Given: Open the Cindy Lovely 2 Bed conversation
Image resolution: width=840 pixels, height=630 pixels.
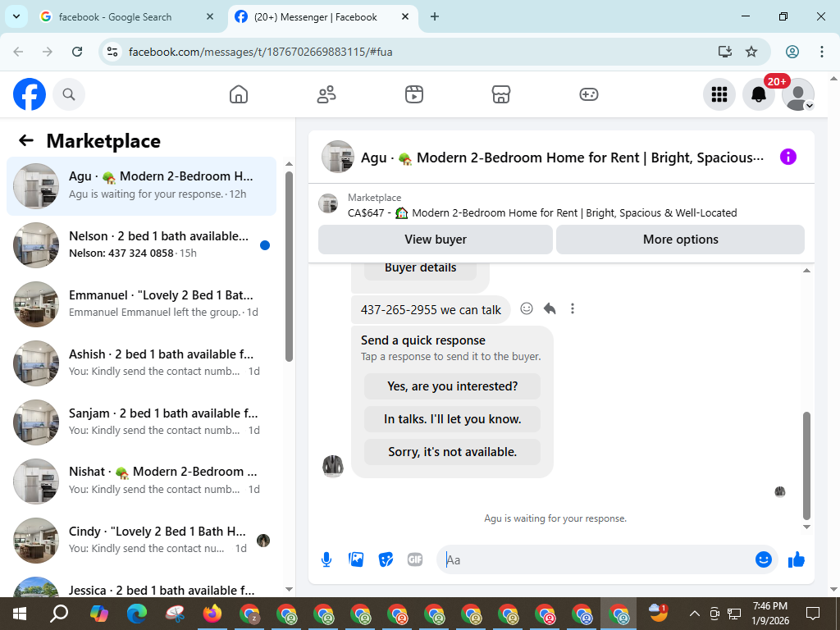Looking at the screenshot, I should 141,540.
